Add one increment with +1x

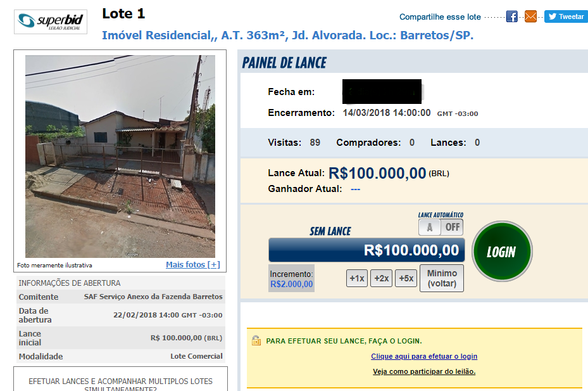[356, 278]
